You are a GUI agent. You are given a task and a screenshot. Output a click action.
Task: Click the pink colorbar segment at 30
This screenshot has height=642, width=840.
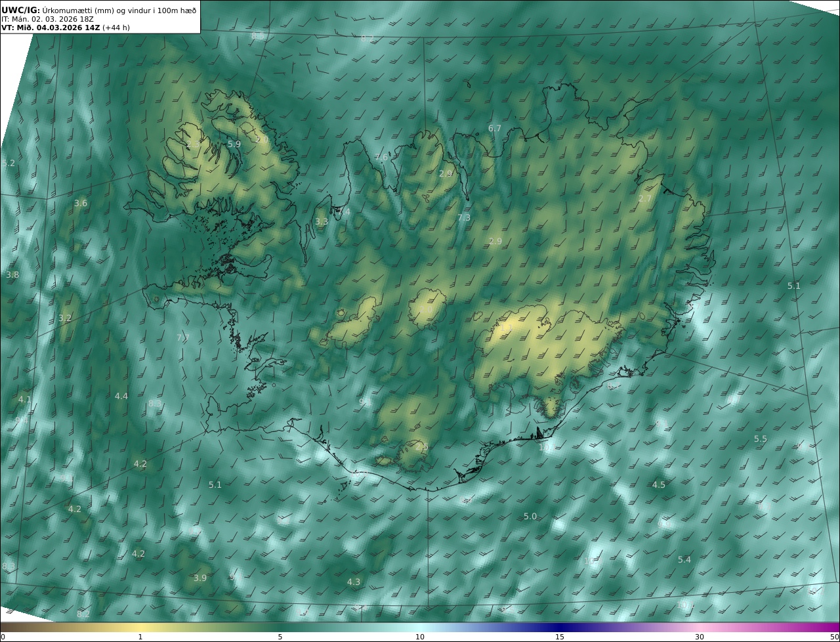700,627
